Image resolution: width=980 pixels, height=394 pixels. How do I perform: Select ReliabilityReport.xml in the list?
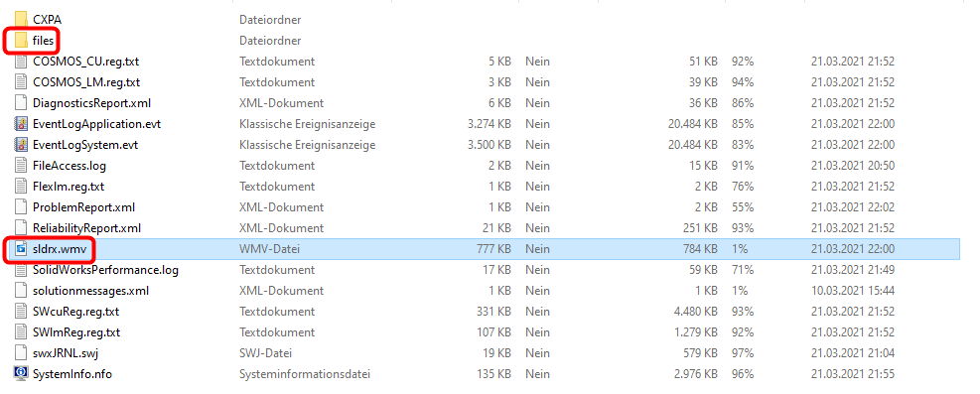86,228
